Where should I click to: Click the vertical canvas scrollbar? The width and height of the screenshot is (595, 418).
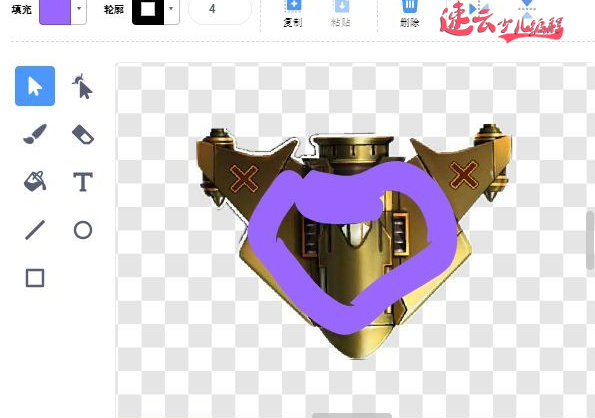pos(590,240)
